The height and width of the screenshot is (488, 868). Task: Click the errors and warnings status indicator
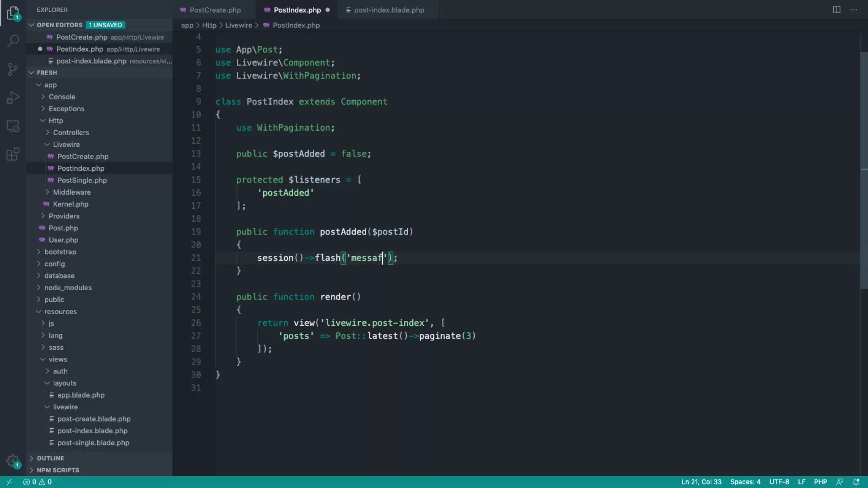click(38, 482)
